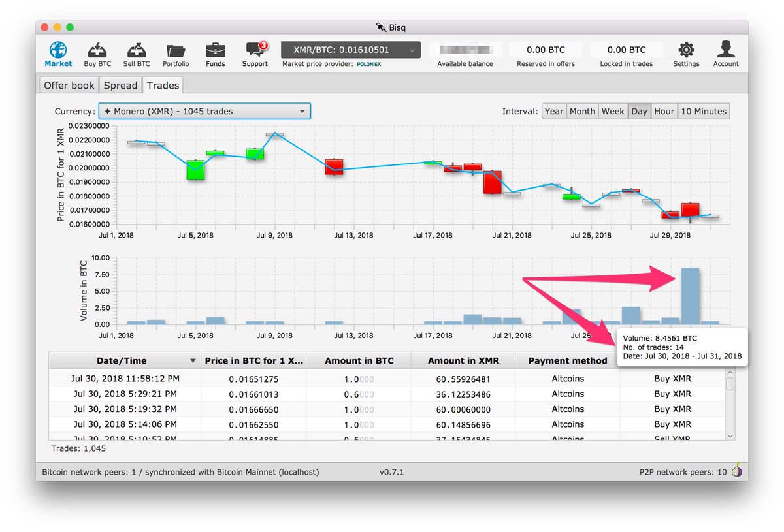Select the Trades tab
This screenshot has height=532, width=784.
pos(163,85)
